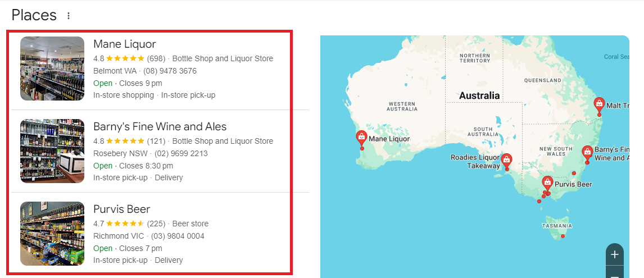Open the Mane Liquor listing title

124,44
